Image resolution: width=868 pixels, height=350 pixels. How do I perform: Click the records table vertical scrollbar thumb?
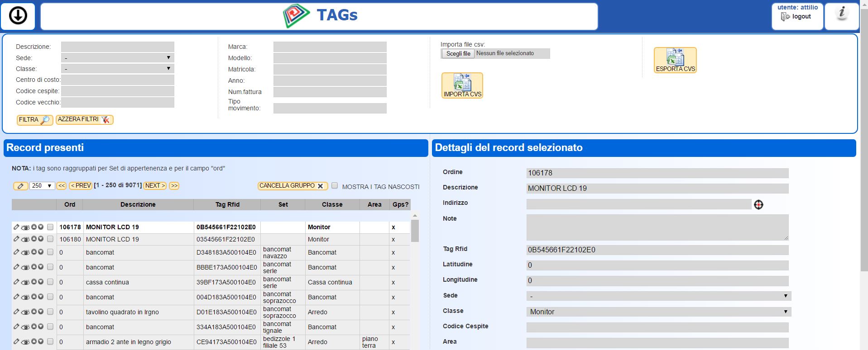click(x=415, y=231)
